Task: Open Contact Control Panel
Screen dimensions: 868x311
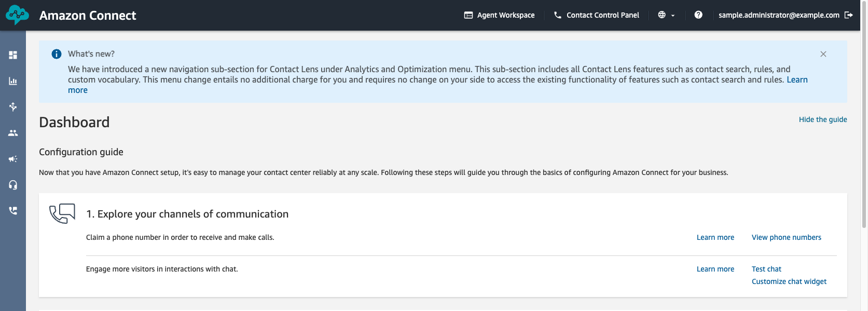Action: [597, 15]
